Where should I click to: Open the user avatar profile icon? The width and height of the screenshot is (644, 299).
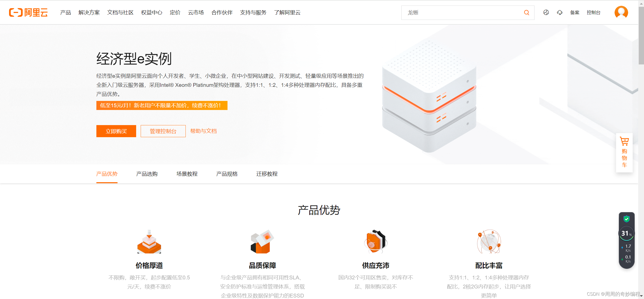point(621,12)
